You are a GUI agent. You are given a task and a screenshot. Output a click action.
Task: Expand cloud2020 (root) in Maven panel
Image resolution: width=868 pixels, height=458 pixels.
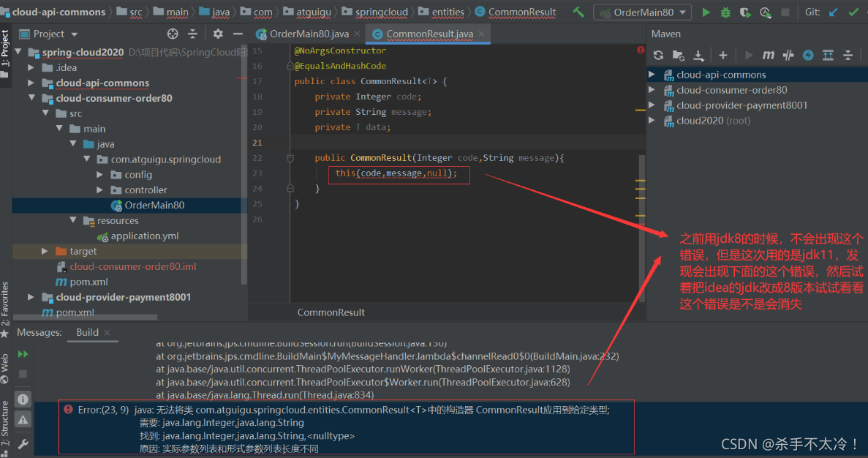tap(652, 120)
